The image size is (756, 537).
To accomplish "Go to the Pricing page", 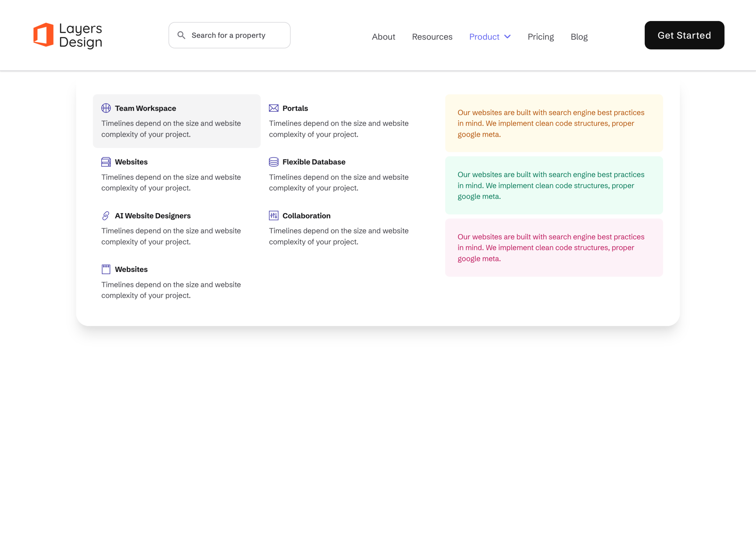I will pos(540,37).
